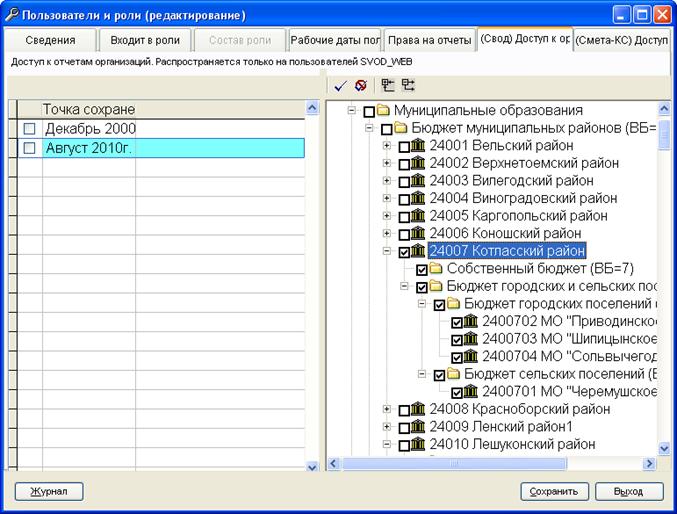Collapse the Бюджет сельских поселений node
The width and height of the screenshot is (677, 514).
tap(422, 374)
